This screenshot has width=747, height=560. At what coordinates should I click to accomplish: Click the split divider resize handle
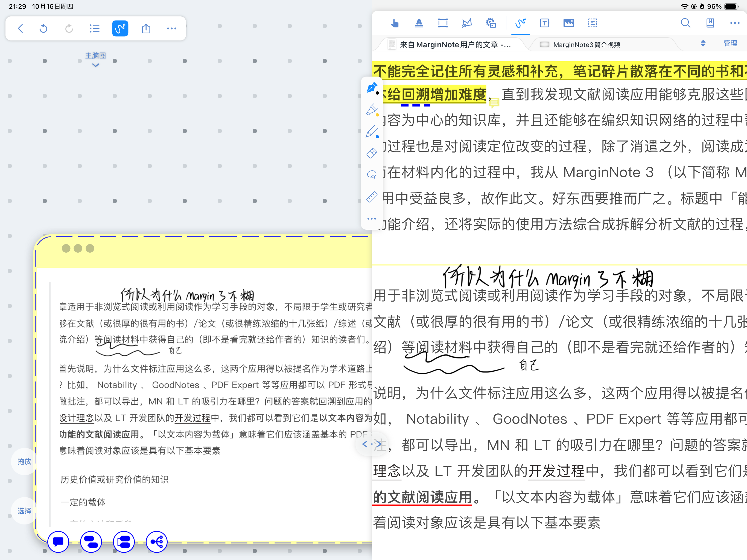(x=372, y=444)
